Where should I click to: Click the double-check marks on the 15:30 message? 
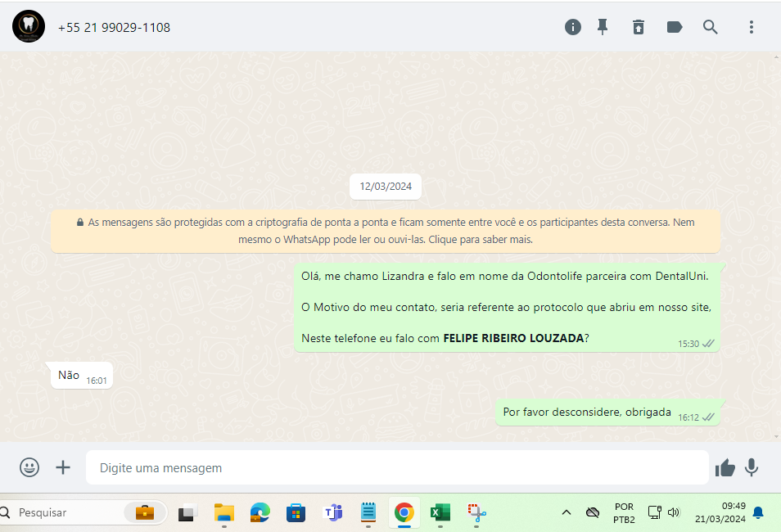(708, 343)
